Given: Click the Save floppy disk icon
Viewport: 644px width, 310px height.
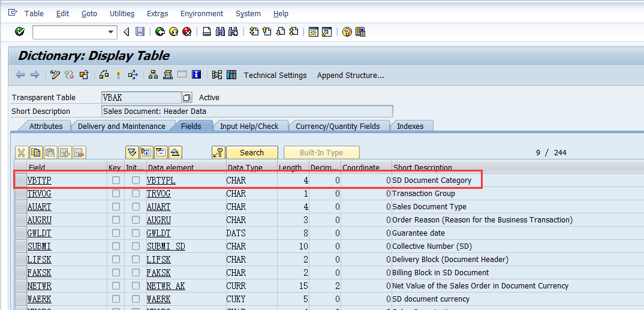Looking at the screenshot, I should click(x=140, y=32).
